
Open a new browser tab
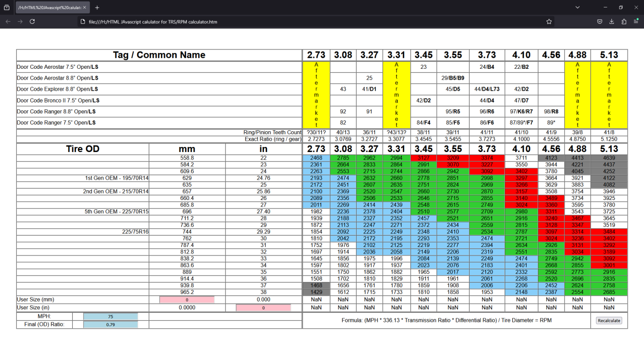point(97,7)
